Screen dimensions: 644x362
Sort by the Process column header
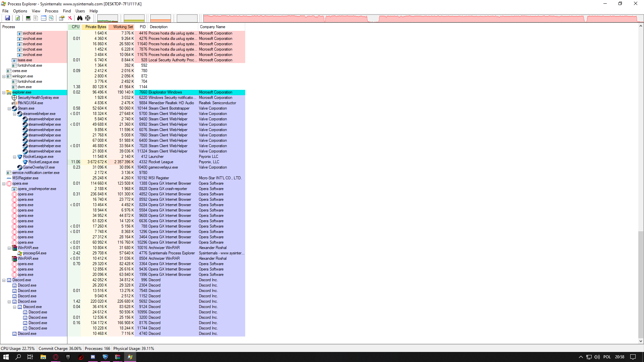click(34, 27)
